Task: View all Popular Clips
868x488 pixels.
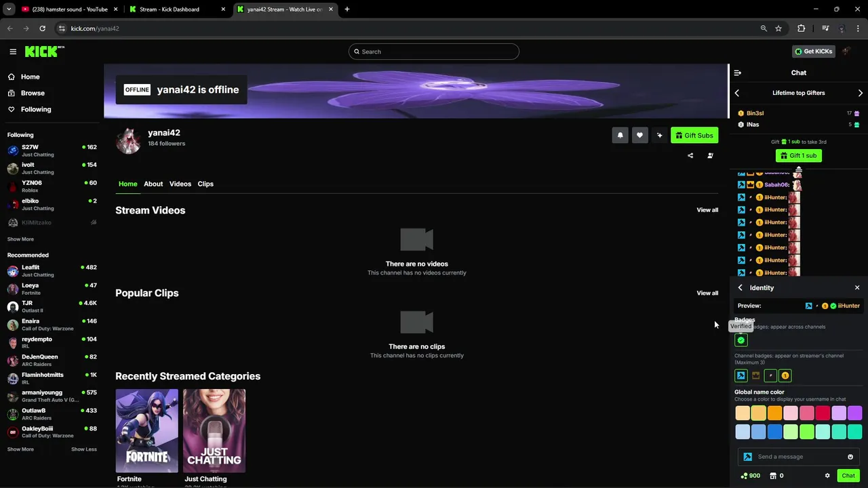Action: pyautogui.click(x=707, y=293)
